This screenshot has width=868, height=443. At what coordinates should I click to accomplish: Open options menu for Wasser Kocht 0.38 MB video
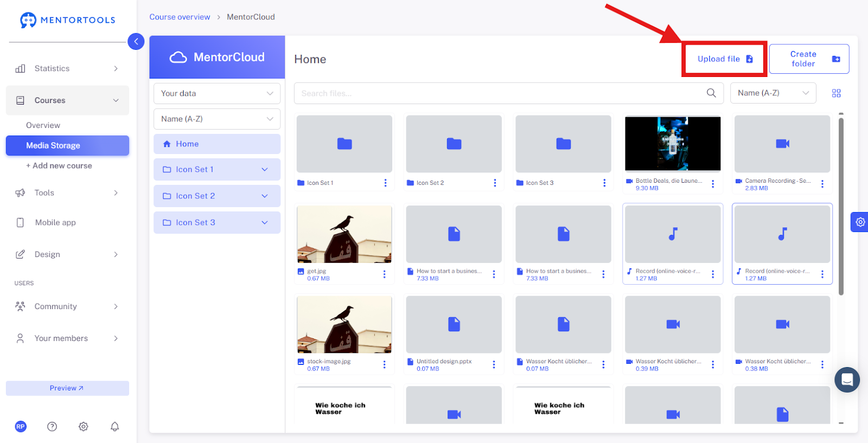pos(822,365)
